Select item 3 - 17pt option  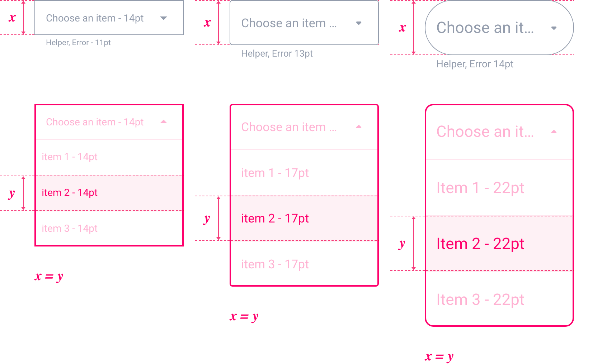[275, 264]
